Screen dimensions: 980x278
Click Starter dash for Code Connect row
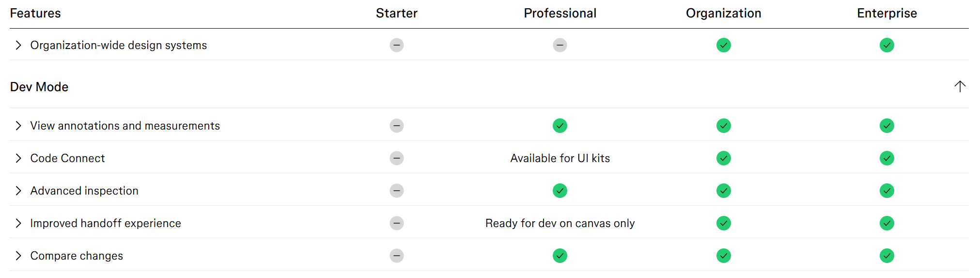[x=396, y=158]
